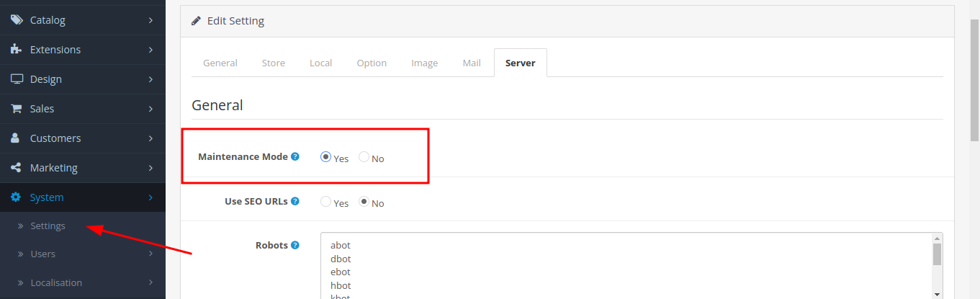Open the Option tab
980x299 pixels.
click(x=372, y=63)
